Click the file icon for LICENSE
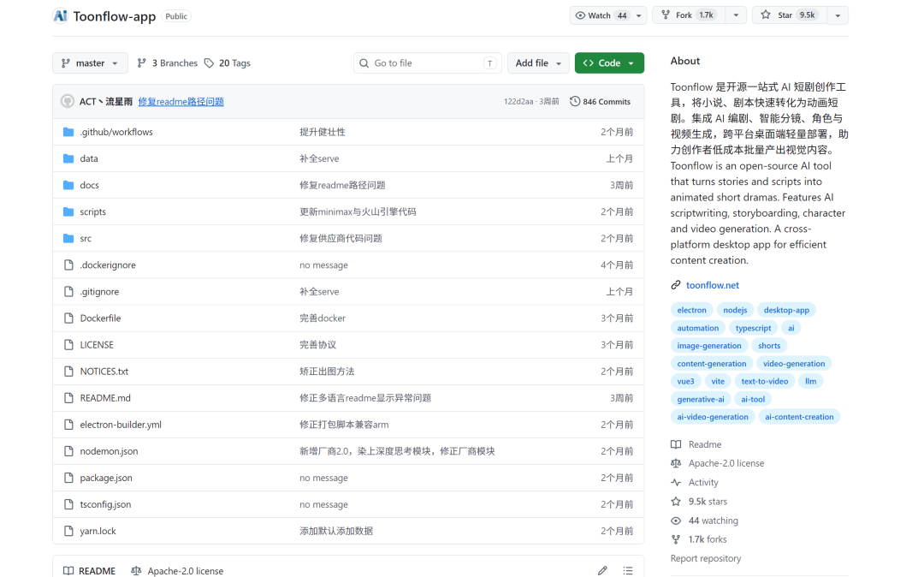924x577 pixels. tap(68, 345)
